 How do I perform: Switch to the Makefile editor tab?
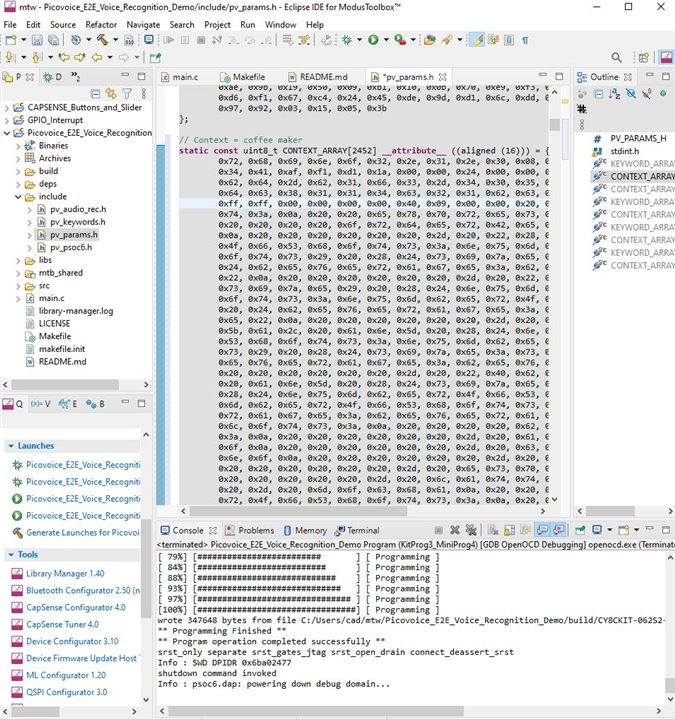(x=248, y=77)
